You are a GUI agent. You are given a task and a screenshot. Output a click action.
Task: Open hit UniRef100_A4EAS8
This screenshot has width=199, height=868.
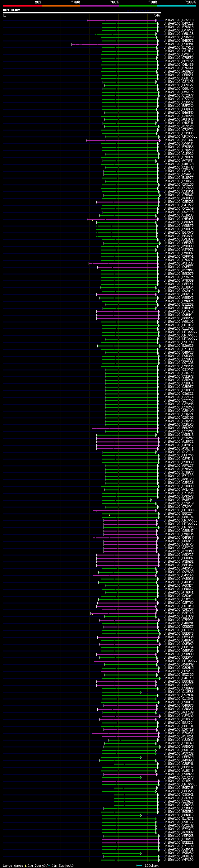click(178, 219)
